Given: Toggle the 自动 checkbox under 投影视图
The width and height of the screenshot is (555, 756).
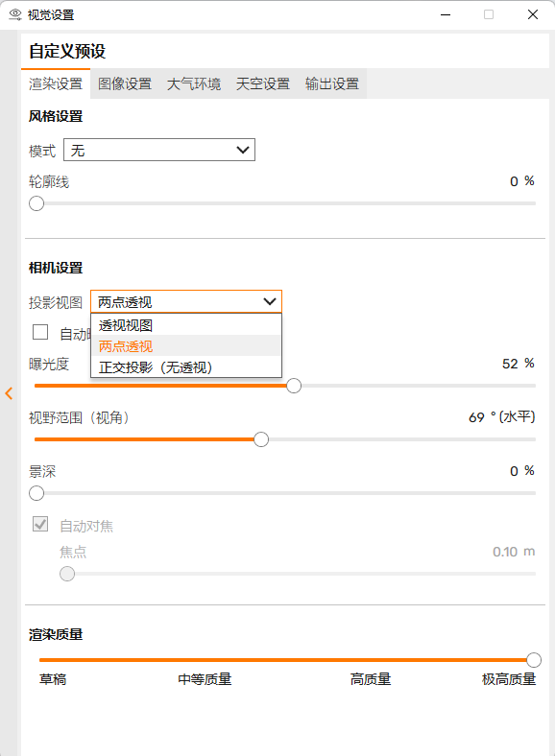Looking at the screenshot, I should [40, 332].
